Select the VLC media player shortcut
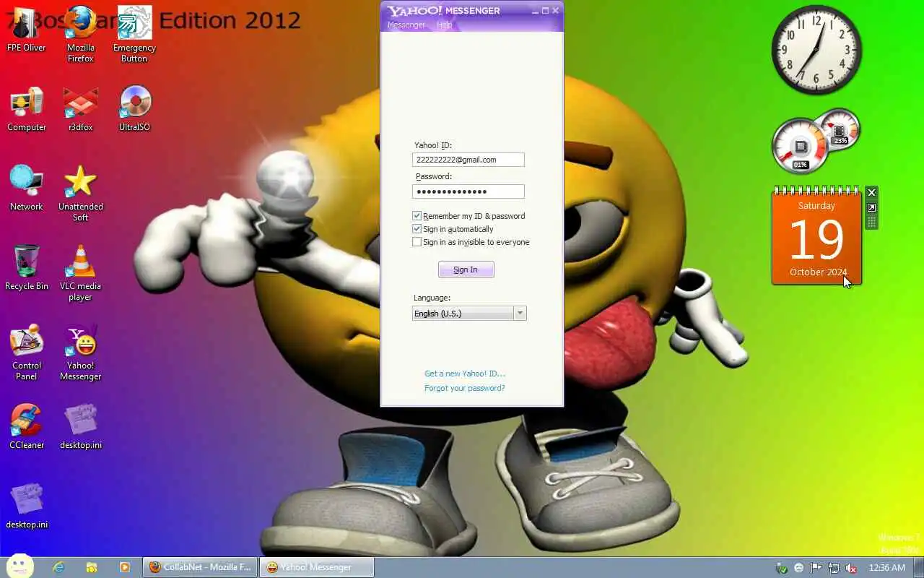This screenshot has height=578, width=924. coord(80,273)
